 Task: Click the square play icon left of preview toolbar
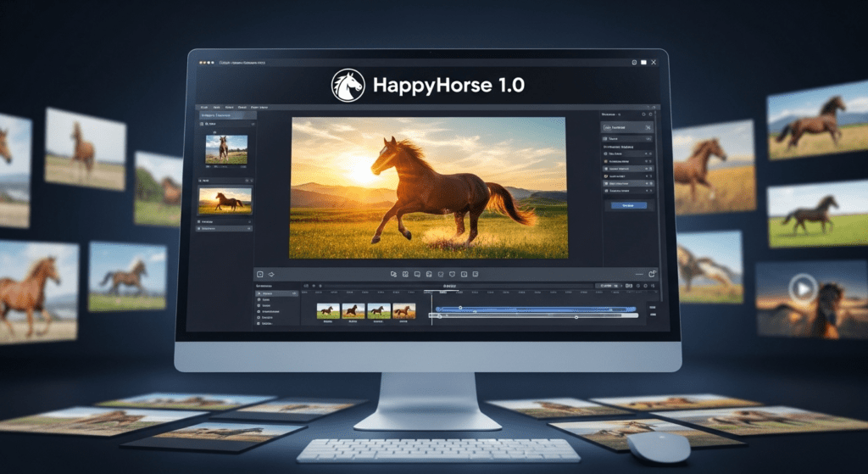pos(259,274)
